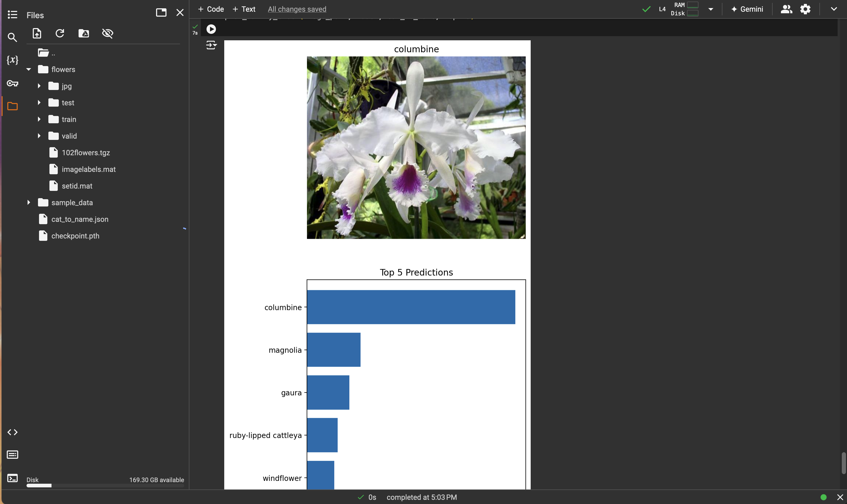Viewport: 847px width, 504px height.
Task: Add a new Code cell
Action: [x=210, y=9]
